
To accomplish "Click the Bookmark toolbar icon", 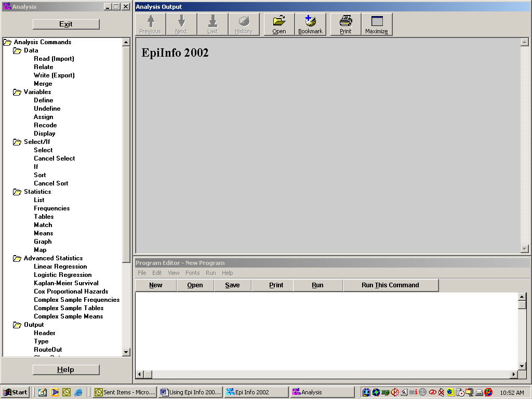I will tap(311, 24).
